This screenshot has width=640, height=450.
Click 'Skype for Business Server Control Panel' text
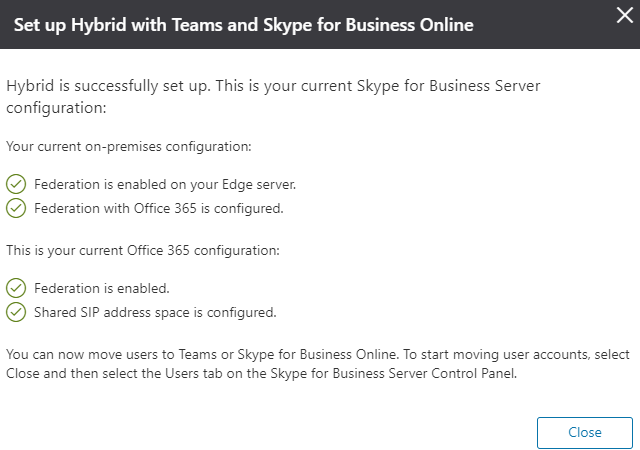tap(393, 374)
